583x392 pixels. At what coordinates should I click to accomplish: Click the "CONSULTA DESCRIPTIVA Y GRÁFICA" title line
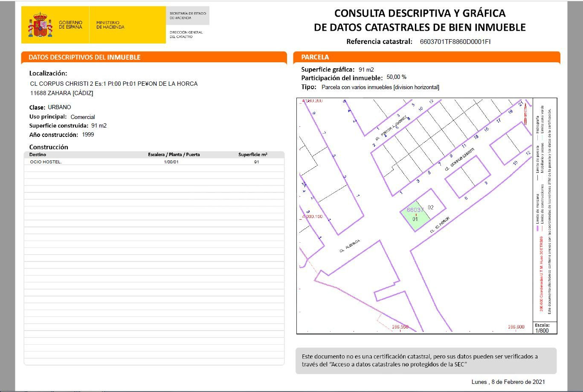point(420,13)
